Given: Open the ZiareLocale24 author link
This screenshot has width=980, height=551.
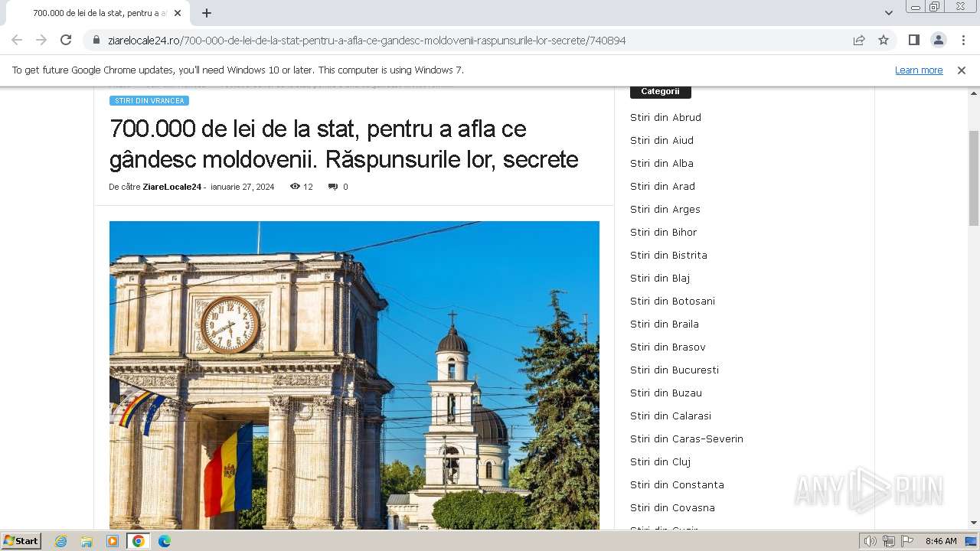Looking at the screenshot, I should pyautogui.click(x=171, y=187).
